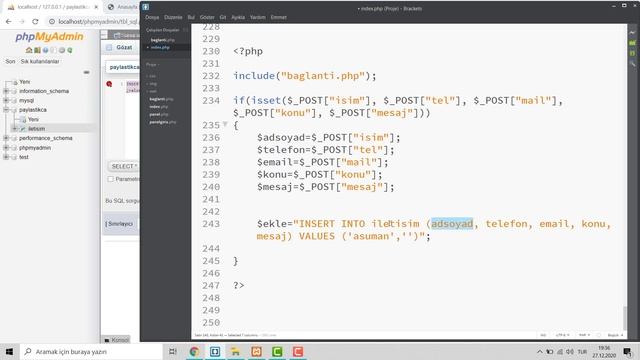Open File Explorer from the taskbar

click(x=236, y=351)
